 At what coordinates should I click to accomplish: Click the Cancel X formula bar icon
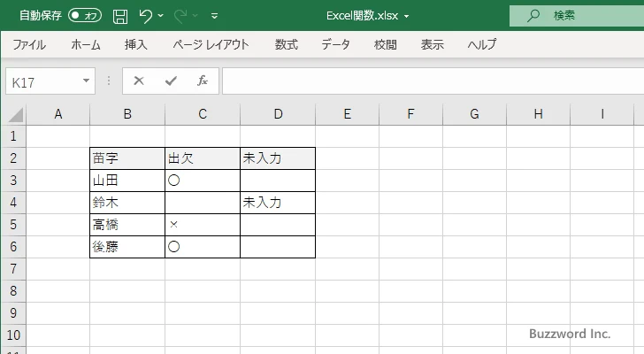point(139,81)
